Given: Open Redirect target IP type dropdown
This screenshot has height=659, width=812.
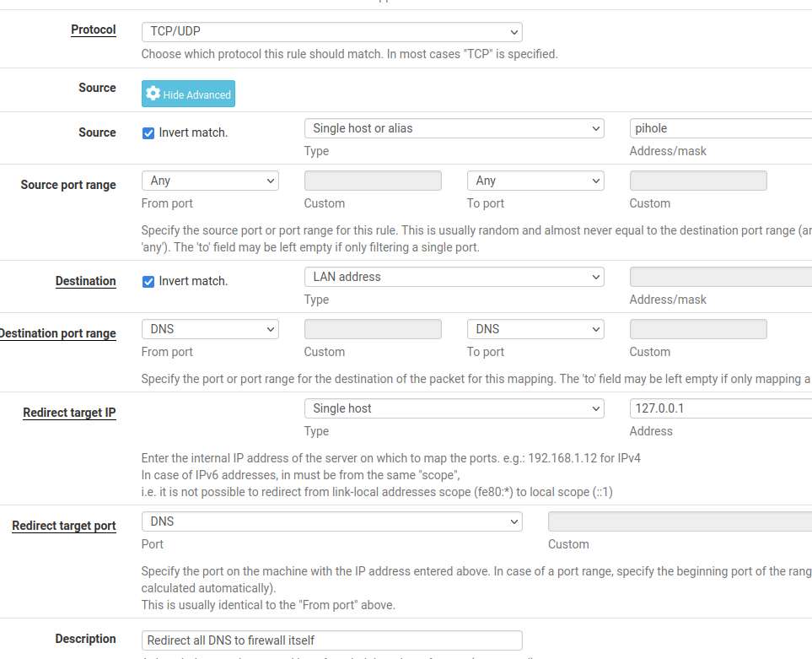Looking at the screenshot, I should pos(454,408).
